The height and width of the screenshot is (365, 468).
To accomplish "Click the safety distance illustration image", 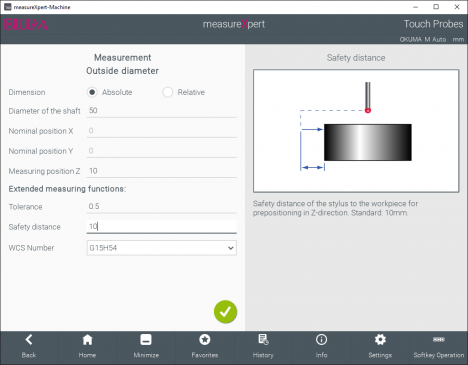I will click(x=356, y=131).
